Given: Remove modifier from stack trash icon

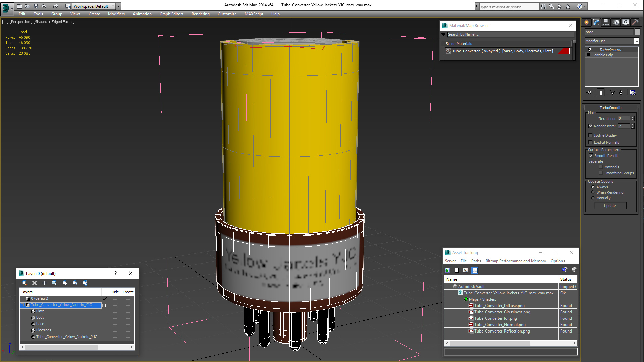Looking at the screenshot, I should pos(621,93).
